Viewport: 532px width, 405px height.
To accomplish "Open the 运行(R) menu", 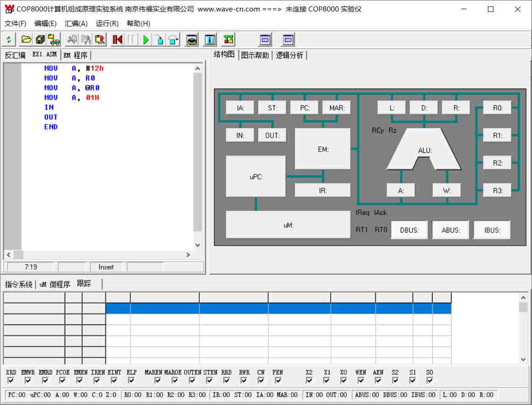I will click(107, 23).
